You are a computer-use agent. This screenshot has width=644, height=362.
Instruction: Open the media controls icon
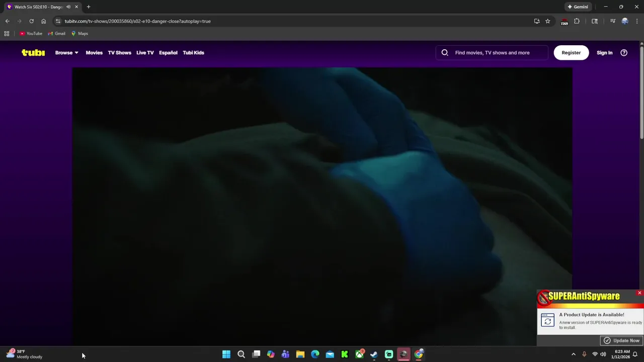coord(613,21)
